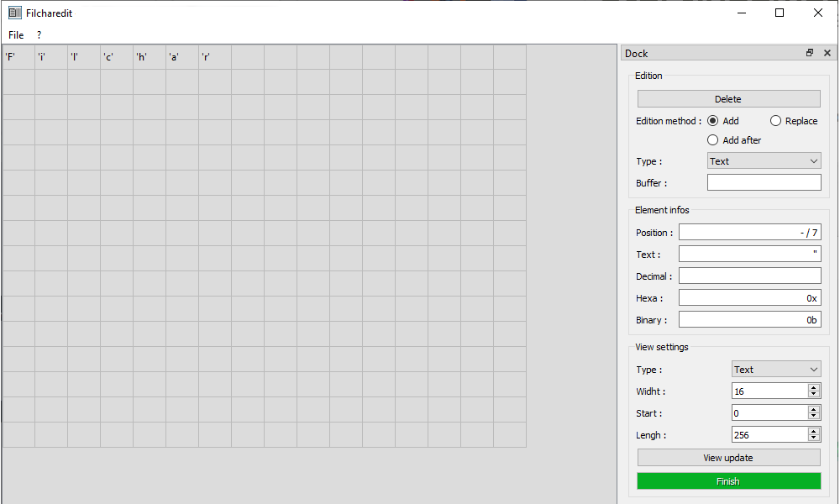The height and width of the screenshot is (504, 840).
Task: Open the File menu
Action: click(16, 34)
